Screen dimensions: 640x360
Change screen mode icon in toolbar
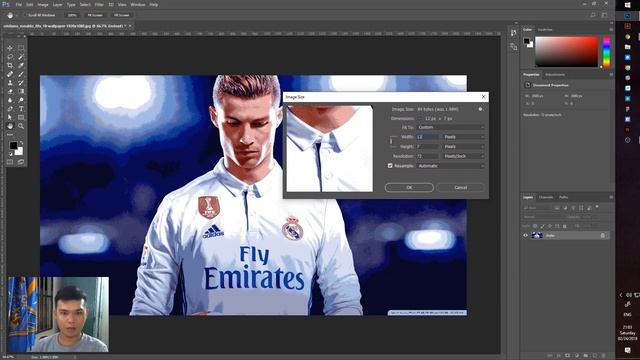click(21, 162)
